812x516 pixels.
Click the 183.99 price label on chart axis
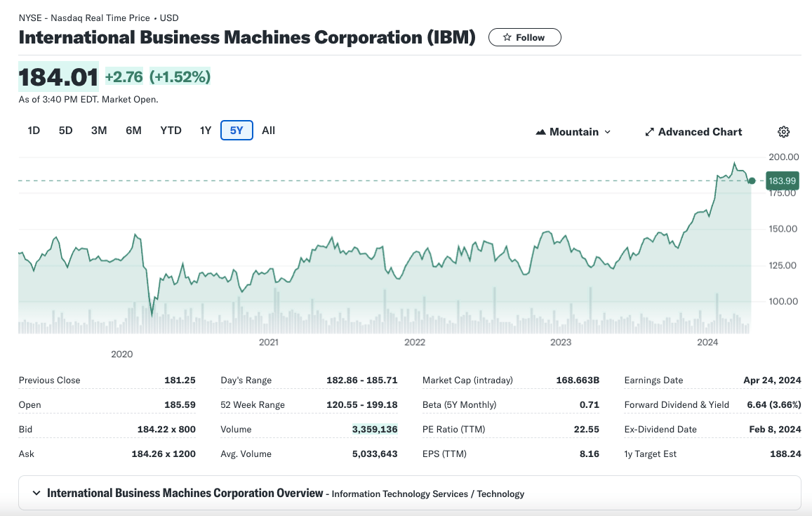782,181
